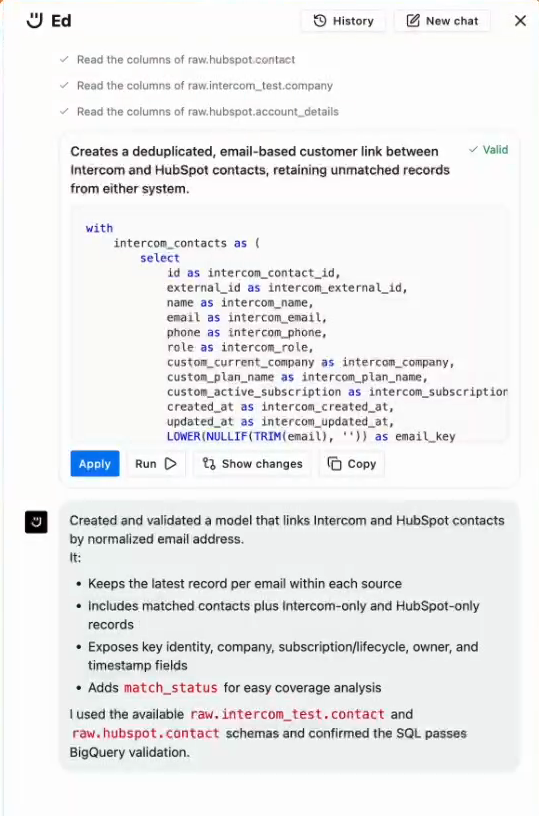The width and height of the screenshot is (539, 816).
Task: Click raw.hubspot.contact inline code in reply
Action: point(146,733)
